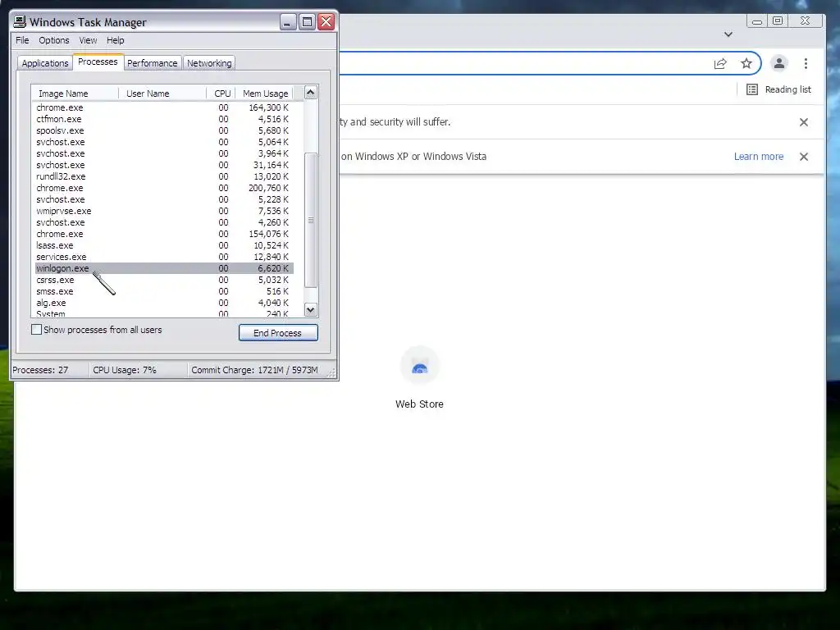Close the Chrome window
The image size is (840, 630).
pyautogui.click(x=806, y=21)
